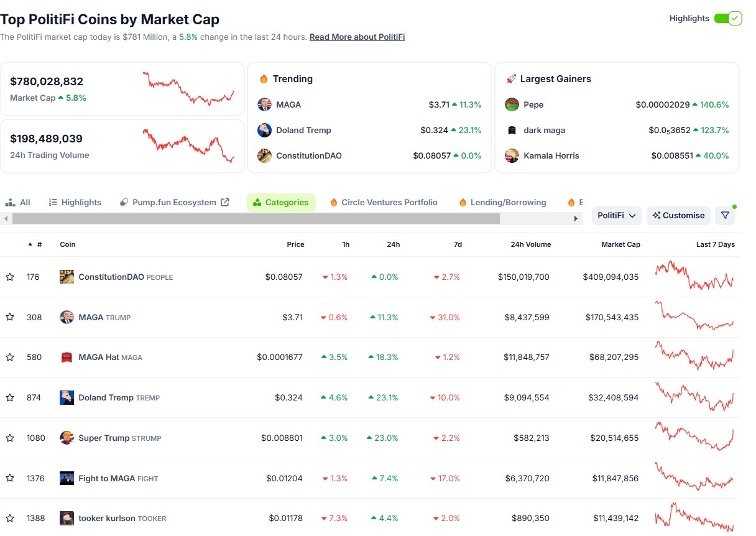Click Doland Tremp icon in Trending card
This screenshot has width=756, height=536.
point(264,130)
